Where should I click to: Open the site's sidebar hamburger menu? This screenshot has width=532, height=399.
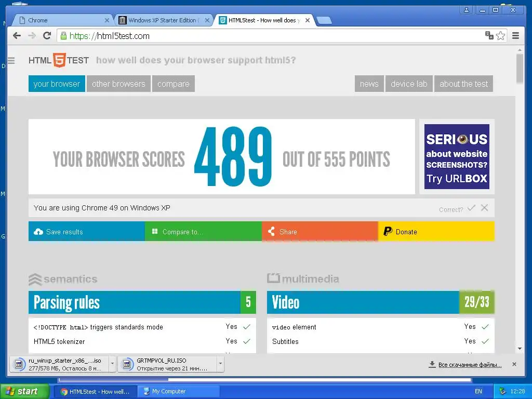click(x=11, y=60)
